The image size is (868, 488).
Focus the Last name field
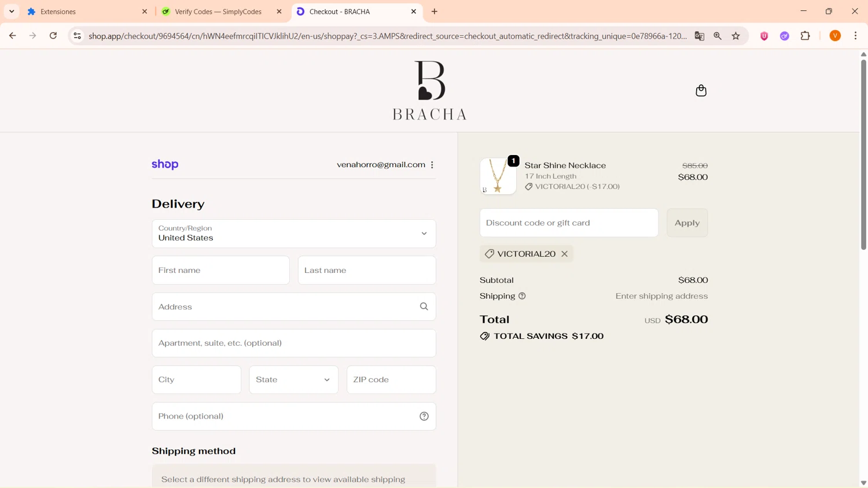click(367, 270)
